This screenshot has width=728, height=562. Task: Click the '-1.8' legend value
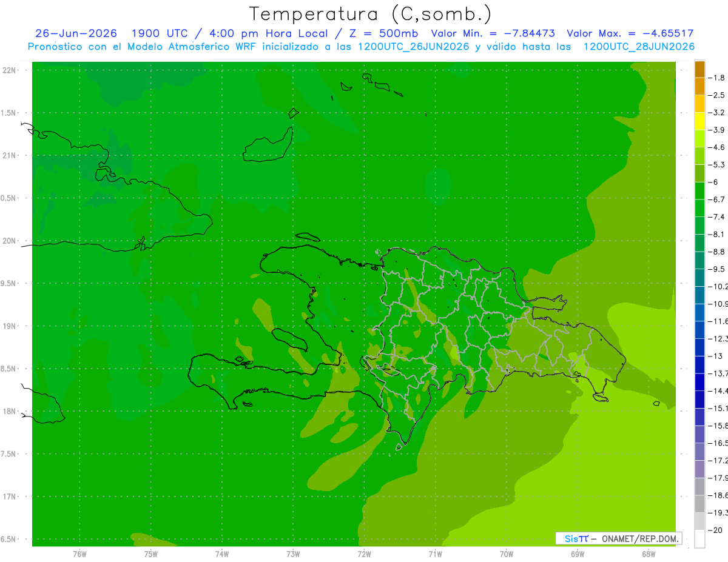point(718,78)
